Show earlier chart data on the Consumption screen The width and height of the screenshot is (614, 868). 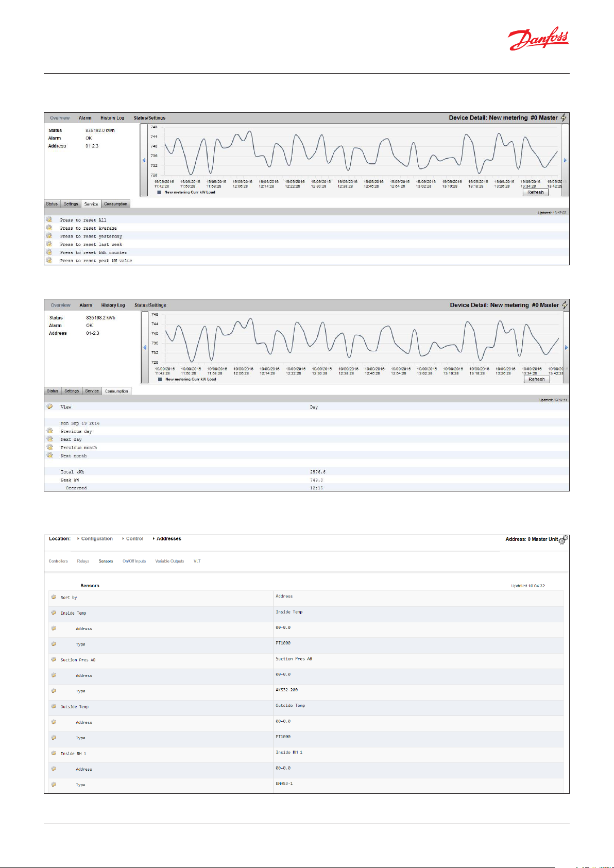click(145, 348)
